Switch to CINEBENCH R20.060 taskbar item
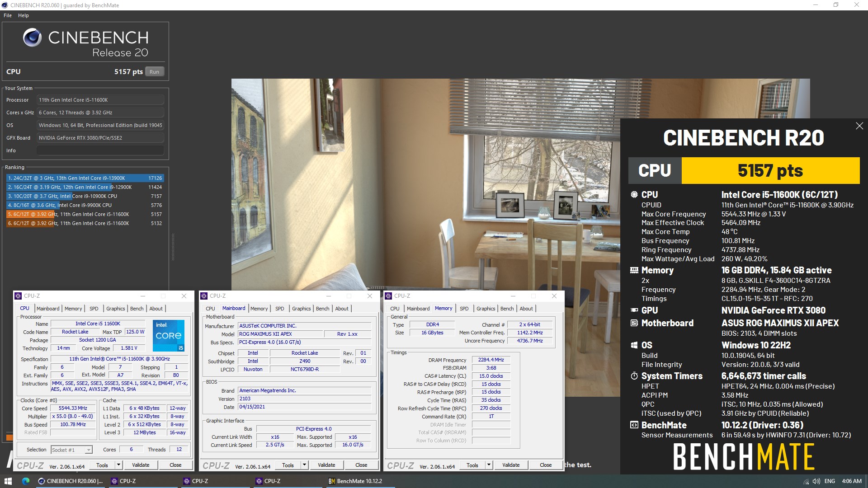Image resolution: width=868 pixels, height=488 pixels. pyautogui.click(x=71, y=481)
